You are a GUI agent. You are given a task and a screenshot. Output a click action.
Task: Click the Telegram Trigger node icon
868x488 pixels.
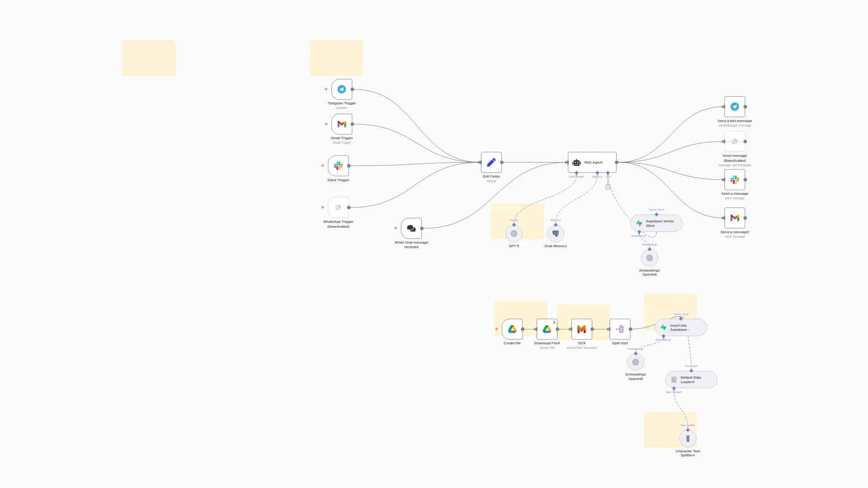point(342,89)
